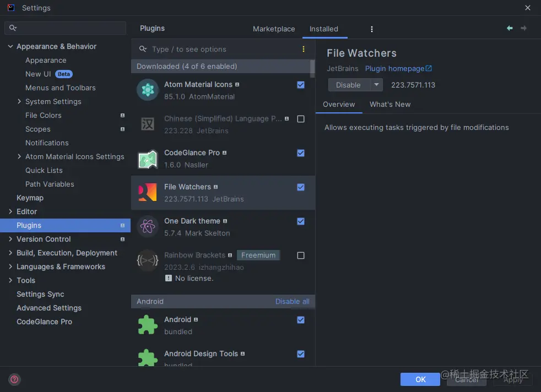Expand the Version Control section
The height and width of the screenshot is (392, 541).
(10, 239)
